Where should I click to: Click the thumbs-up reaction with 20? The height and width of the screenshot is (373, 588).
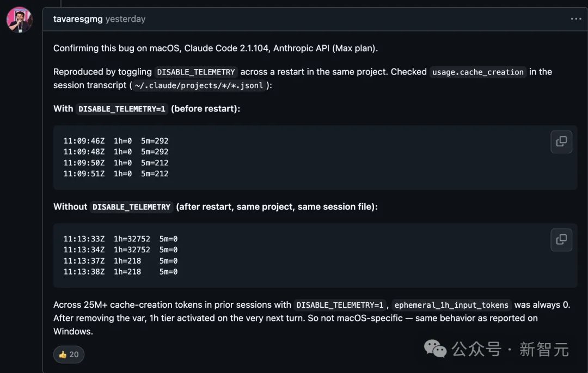pos(69,355)
